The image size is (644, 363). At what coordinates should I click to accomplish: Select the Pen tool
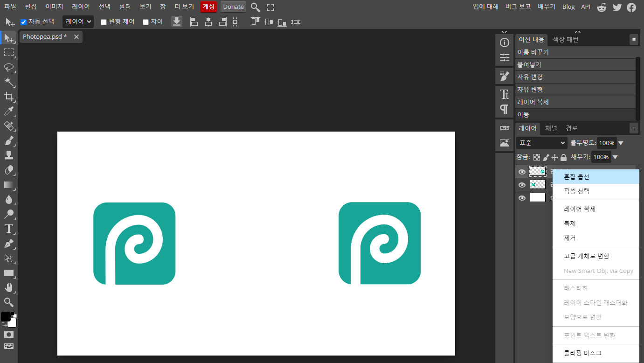tap(9, 244)
